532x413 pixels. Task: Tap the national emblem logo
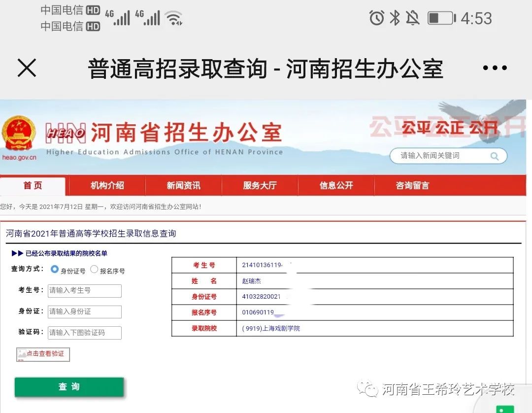(19, 133)
